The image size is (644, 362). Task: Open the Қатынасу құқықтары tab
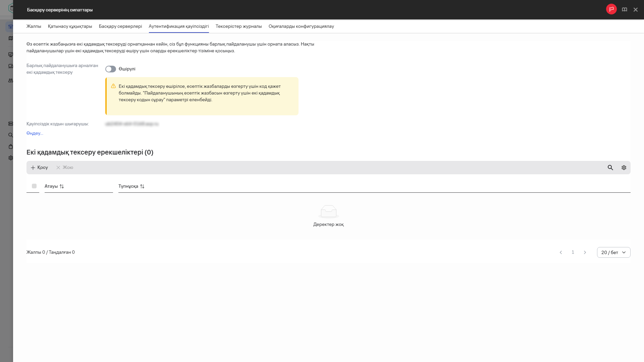pyautogui.click(x=70, y=26)
